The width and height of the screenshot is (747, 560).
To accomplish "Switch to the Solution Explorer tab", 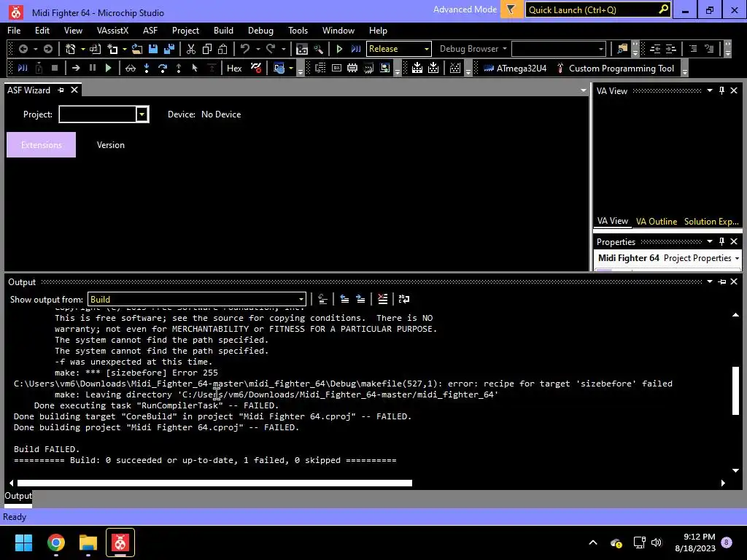I will pyautogui.click(x=711, y=222).
